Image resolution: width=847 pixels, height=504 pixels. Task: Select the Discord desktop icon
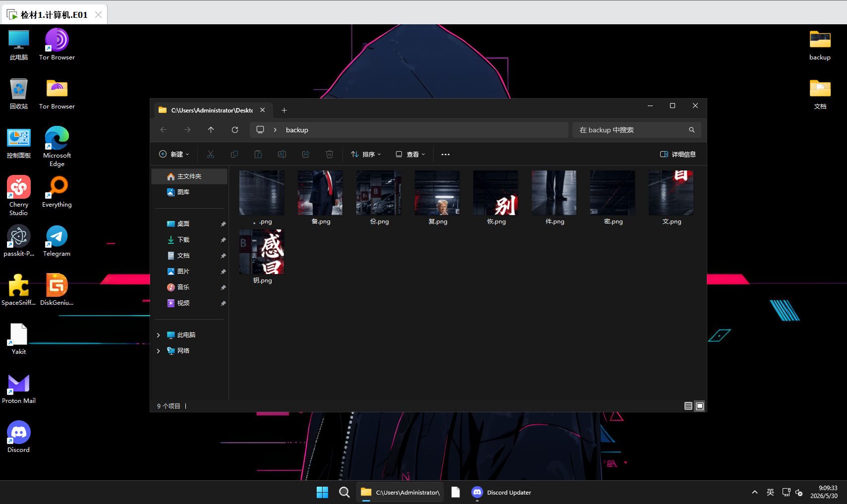[19, 437]
